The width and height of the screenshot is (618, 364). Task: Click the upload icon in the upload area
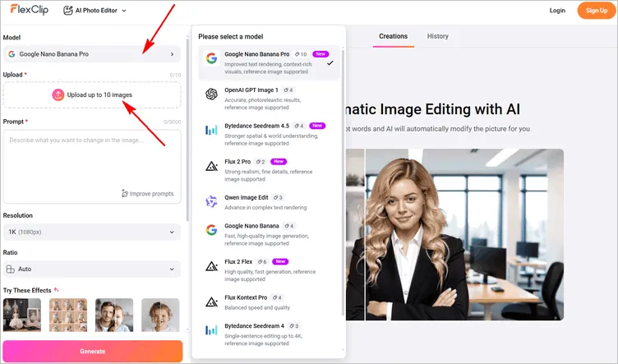pyautogui.click(x=58, y=95)
